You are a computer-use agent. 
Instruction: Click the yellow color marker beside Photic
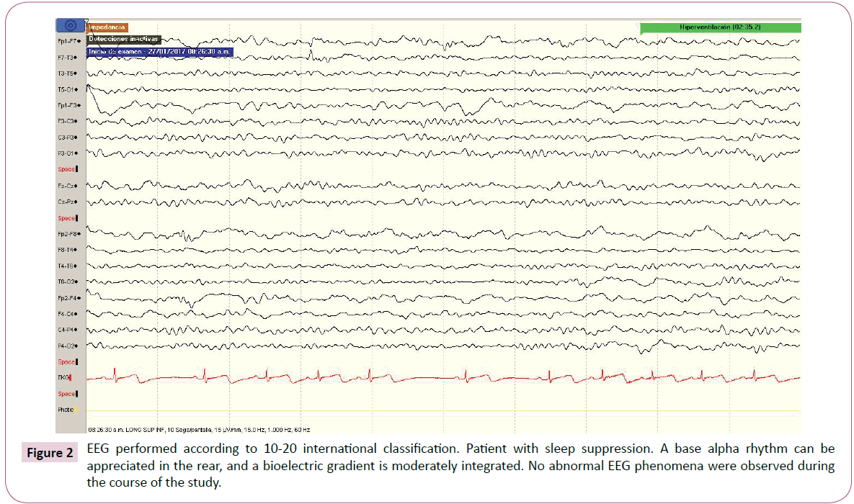tap(75, 410)
